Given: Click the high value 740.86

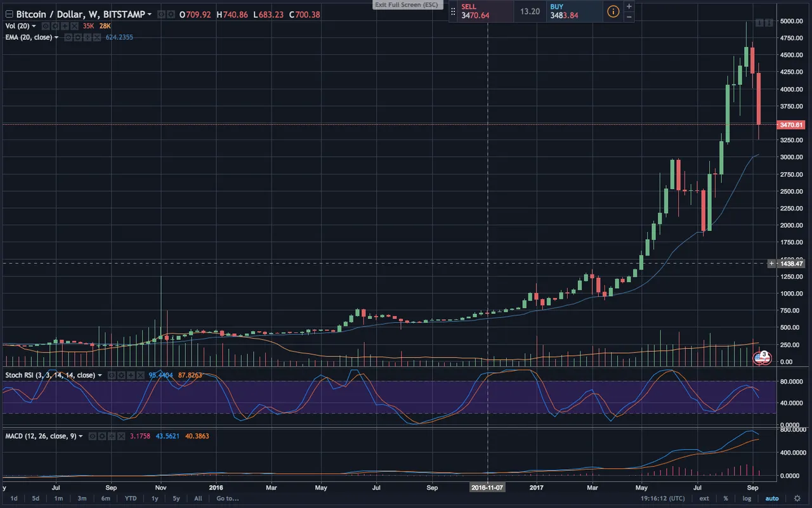Looking at the screenshot, I should (234, 14).
